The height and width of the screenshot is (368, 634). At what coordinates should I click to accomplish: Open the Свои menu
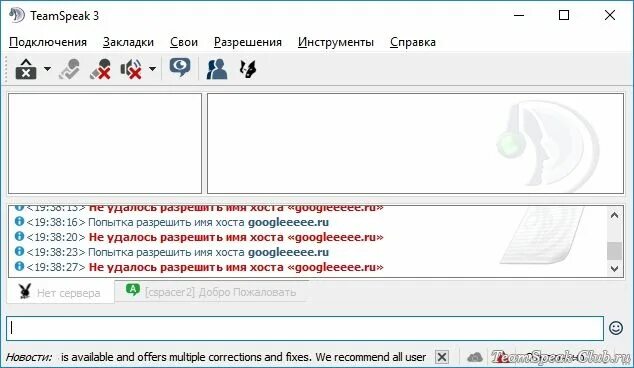(x=184, y=42)
